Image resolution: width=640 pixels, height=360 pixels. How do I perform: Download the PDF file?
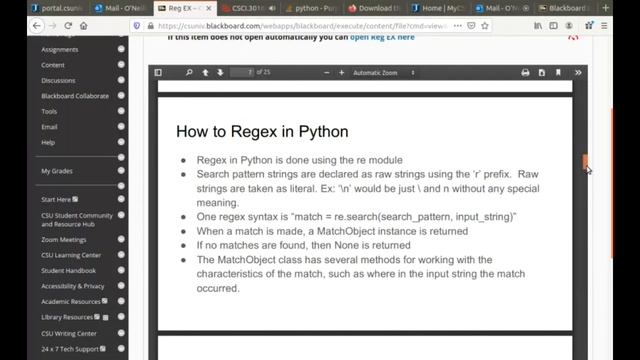(x=542, y=73)
